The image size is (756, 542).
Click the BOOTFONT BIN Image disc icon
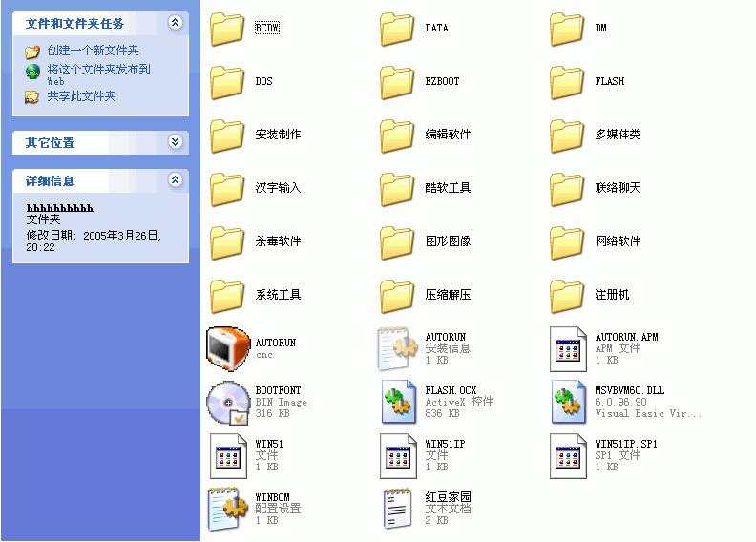point(228,403)
